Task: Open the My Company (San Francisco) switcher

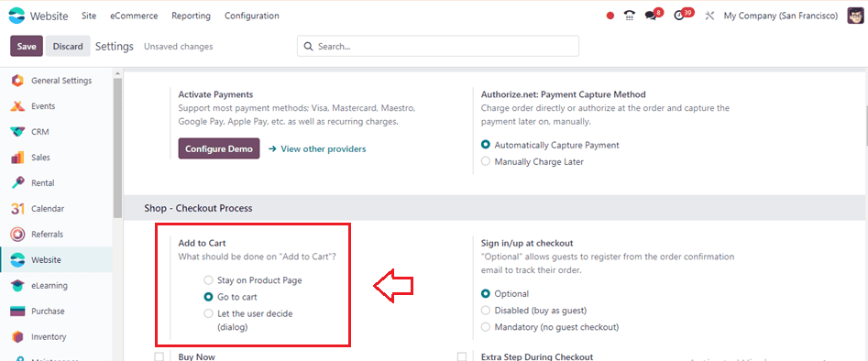Action: pyautogui.click(x=781, y=16)
